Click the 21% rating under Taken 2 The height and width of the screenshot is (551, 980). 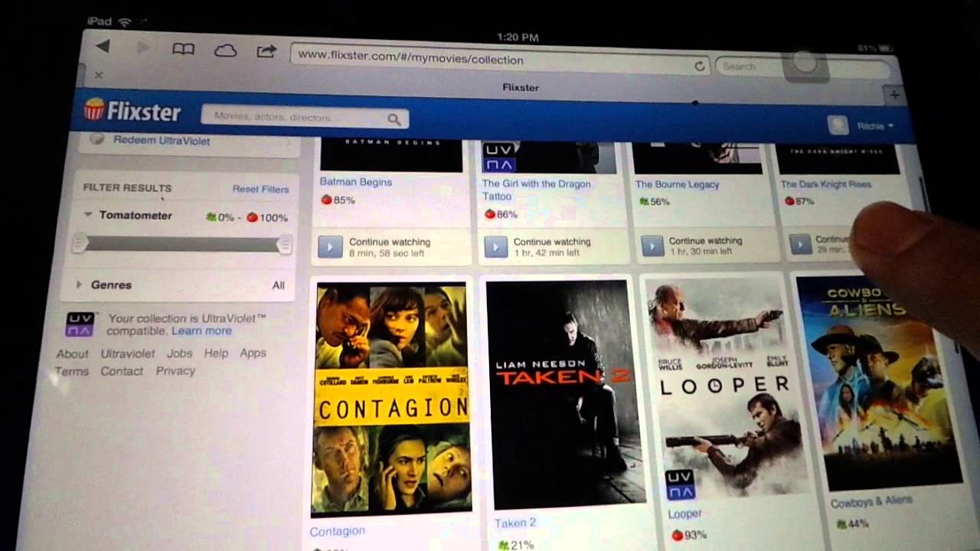(x=515, y=545)
